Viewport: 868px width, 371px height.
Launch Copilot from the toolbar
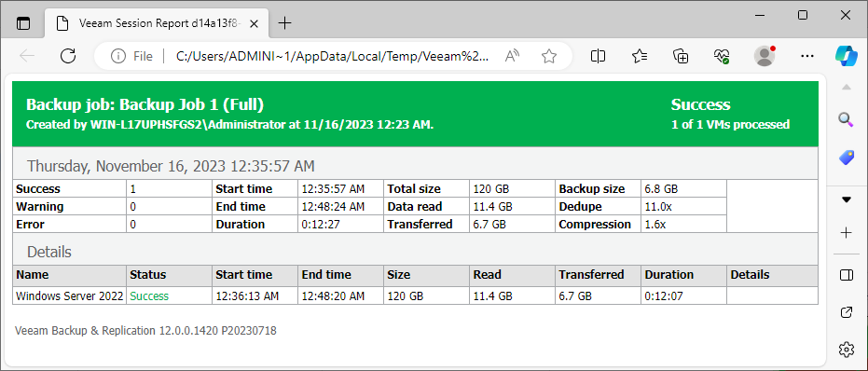[846, 55]
